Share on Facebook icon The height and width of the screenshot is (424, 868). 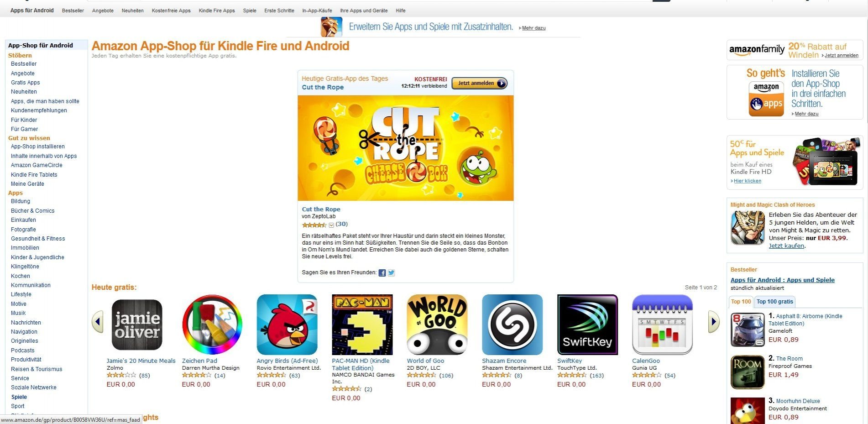click(x=382, y=273)
